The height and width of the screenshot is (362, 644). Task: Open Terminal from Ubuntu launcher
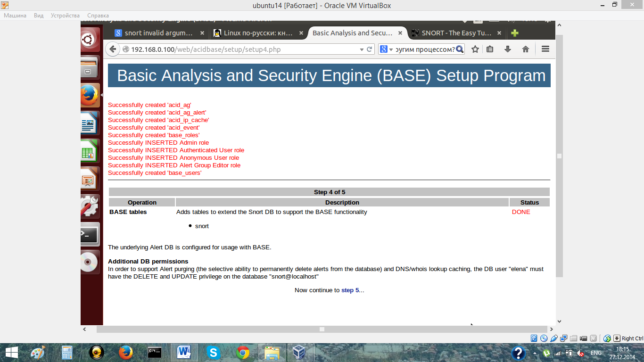(x=90, y=234)
